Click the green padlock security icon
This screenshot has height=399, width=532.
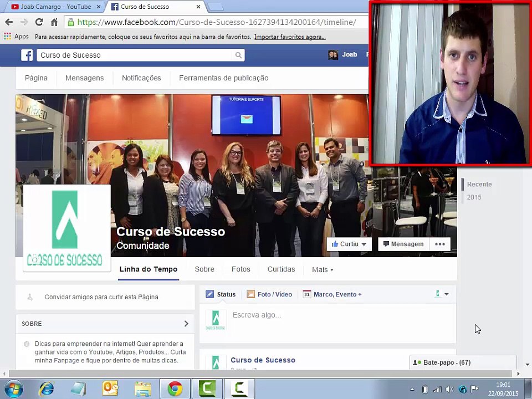point(71,22)
